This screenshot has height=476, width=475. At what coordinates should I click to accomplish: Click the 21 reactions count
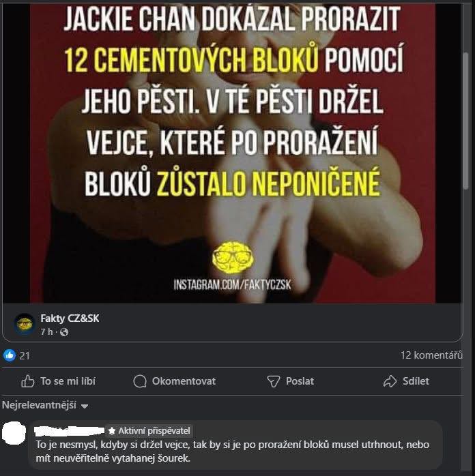[25, 355]
